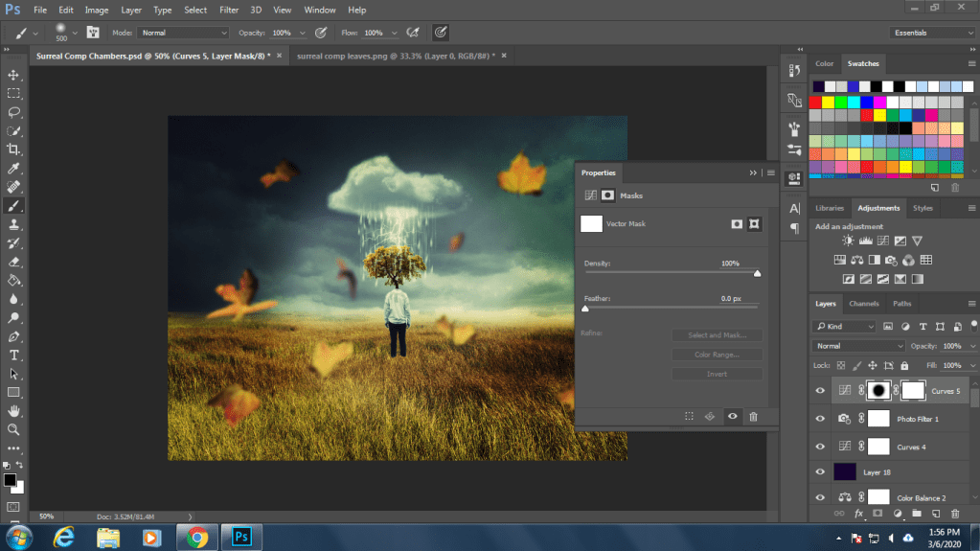Hide the Photo Filter 1 layer
Screen dimensions: 980x551
pyautogui.click(x=820, y=419)
